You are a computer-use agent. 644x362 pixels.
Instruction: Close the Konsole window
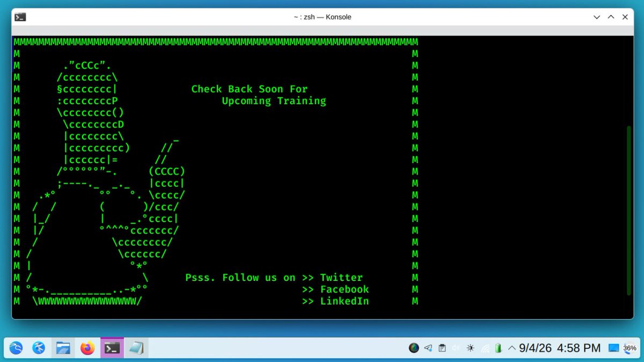click(625, 17)
